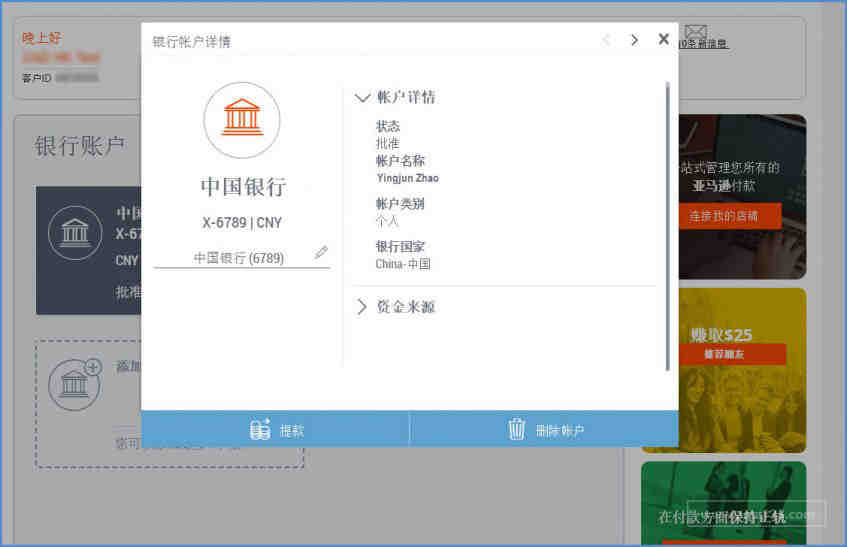Click the white bank icon on dark card
Viewport: 847px width, 547px height.
(x=75, y=233)
